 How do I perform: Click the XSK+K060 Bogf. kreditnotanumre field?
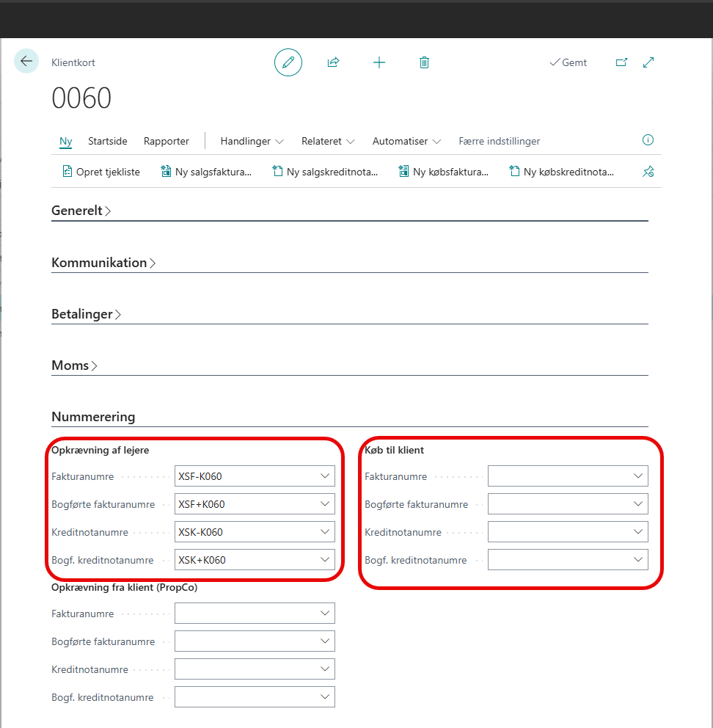coord(246,560)
